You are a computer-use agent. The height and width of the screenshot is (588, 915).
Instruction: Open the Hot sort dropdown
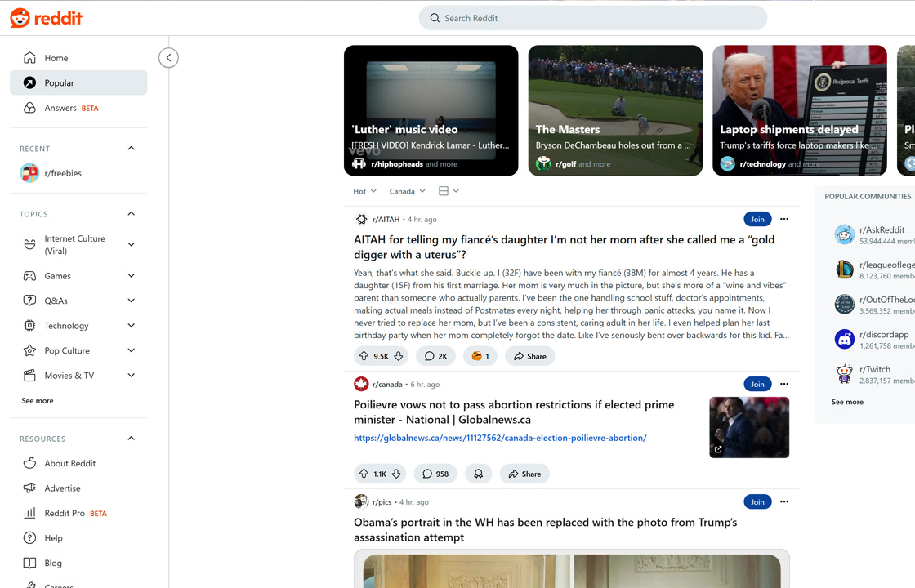[364, 191]
